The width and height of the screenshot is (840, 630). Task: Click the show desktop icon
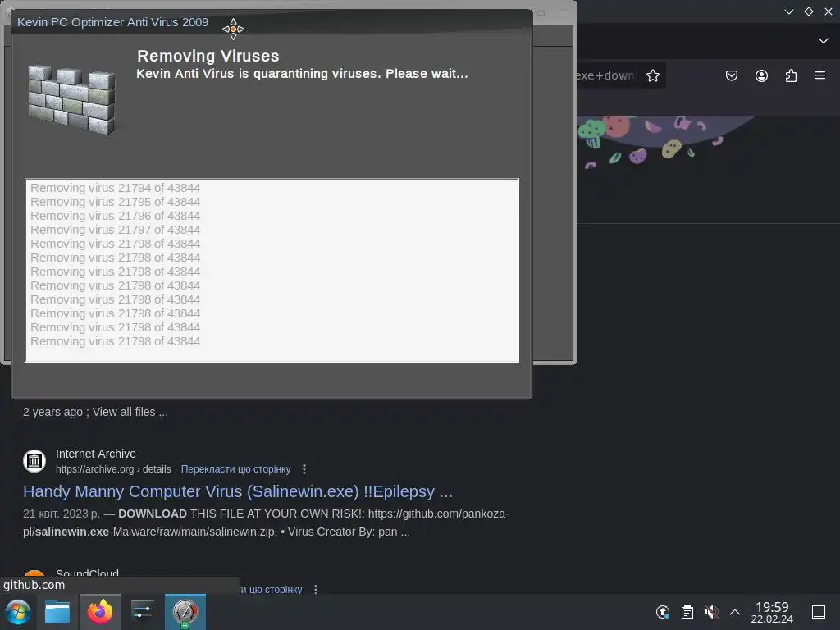click(x=819, y=612)
